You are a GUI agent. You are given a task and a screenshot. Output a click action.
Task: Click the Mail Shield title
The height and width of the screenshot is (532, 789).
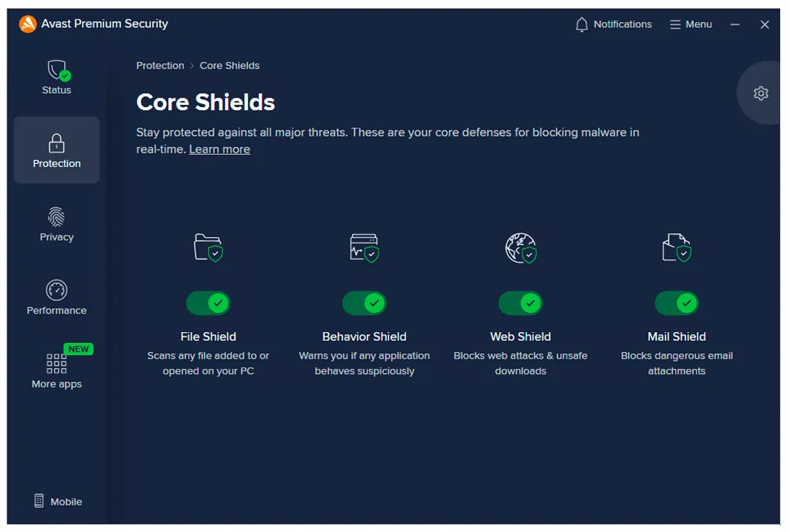point(677,336)
